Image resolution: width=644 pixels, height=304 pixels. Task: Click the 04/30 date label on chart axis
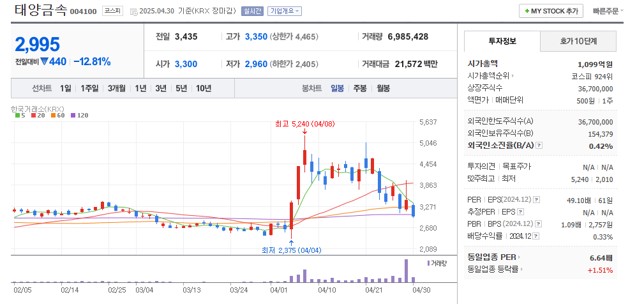click(x=422, y=289)
